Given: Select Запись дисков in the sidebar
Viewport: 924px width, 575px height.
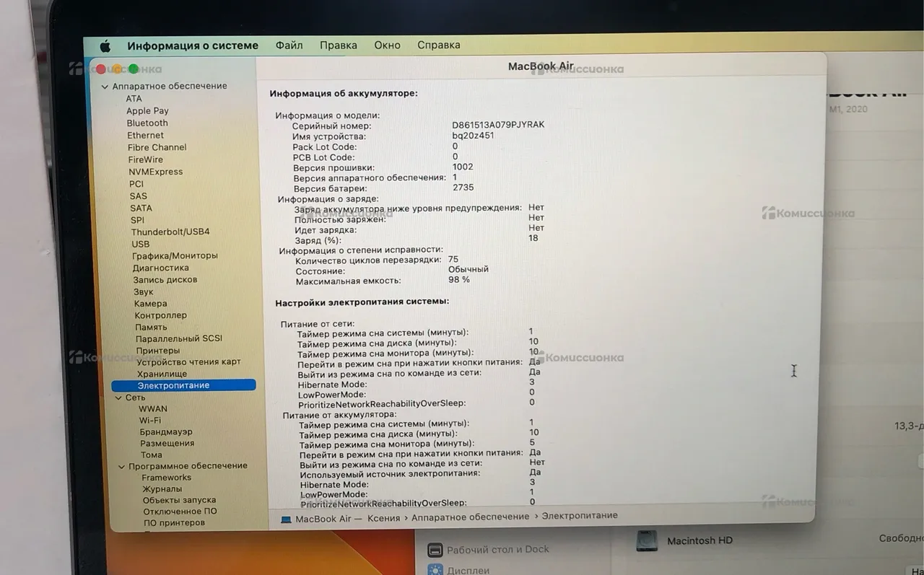Looking at the screenshot, I should 165,280.
